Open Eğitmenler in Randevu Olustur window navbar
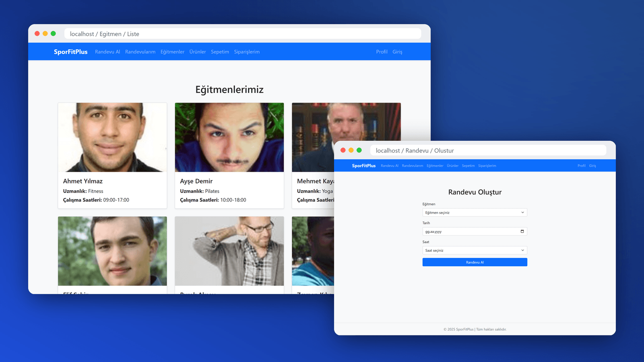644x362 pixels. [435, 166]
